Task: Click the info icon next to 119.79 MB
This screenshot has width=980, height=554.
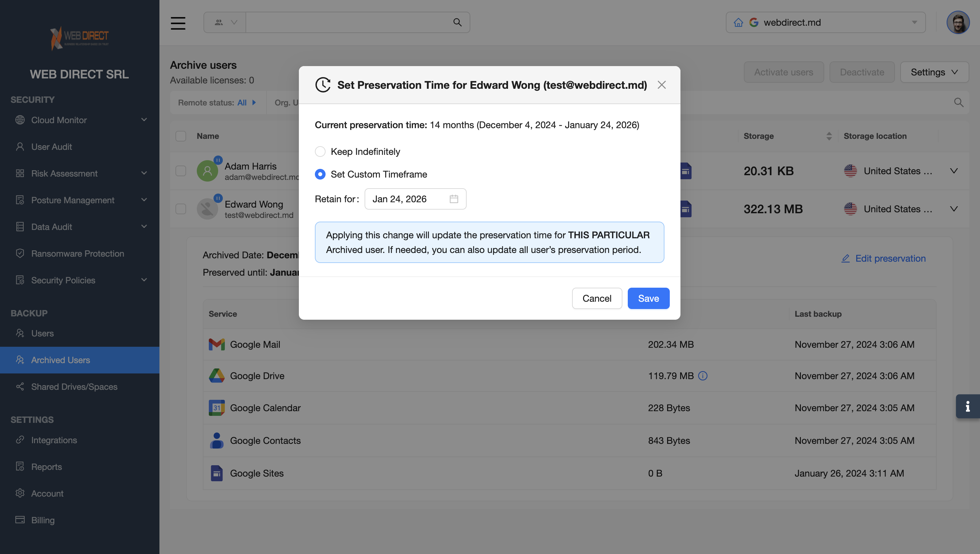Action: click(703, 376)
